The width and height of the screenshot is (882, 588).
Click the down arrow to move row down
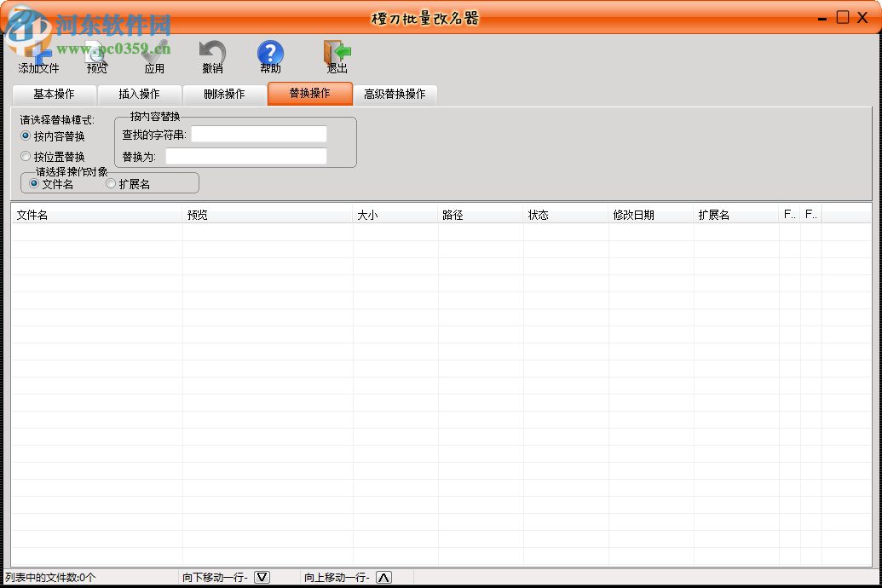[x=262, y=577]
